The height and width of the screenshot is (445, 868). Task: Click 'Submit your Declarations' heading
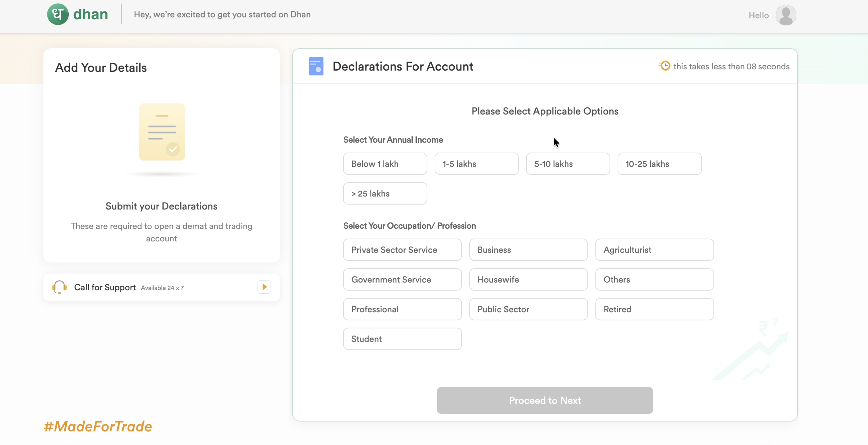click(162, 206)
